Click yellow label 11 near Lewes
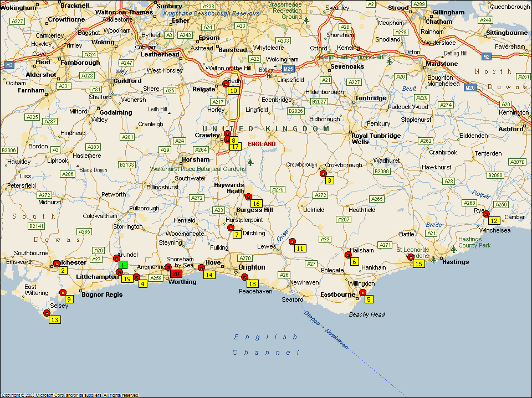The image size is (532, 398). (300, 248)
